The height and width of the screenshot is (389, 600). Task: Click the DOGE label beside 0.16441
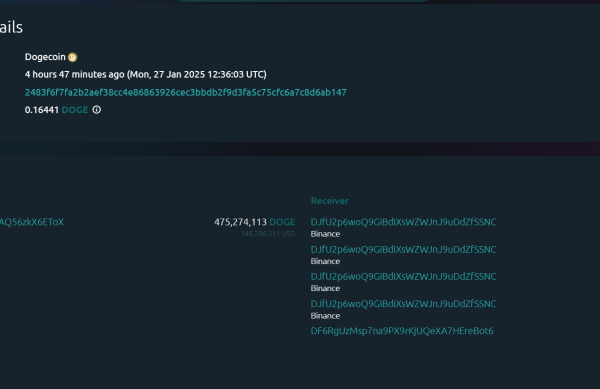click(75, 110)
